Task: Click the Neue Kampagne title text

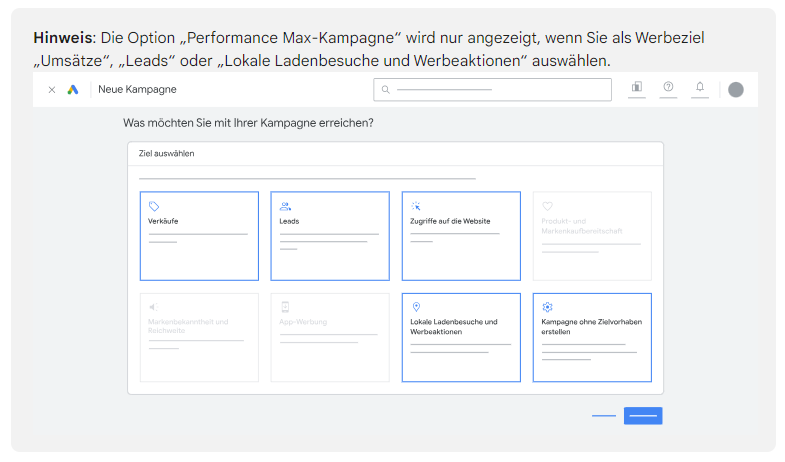Action: coord(137,90)
